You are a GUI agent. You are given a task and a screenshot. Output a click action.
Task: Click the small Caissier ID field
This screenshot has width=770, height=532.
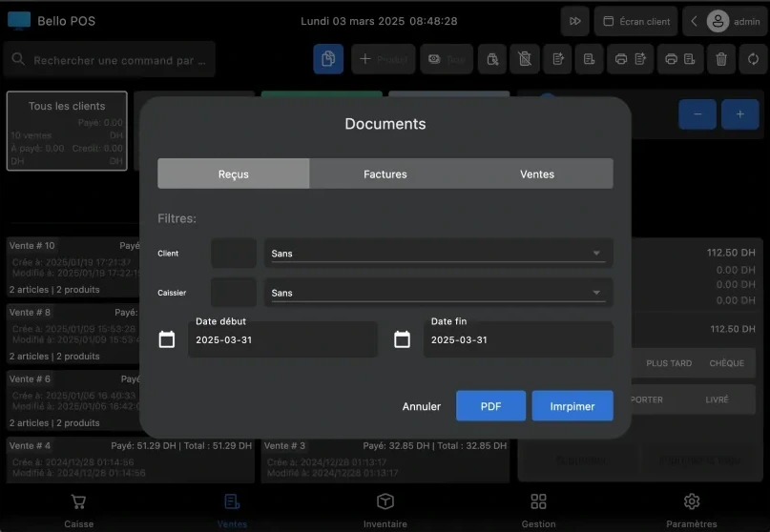coord(234,293)
